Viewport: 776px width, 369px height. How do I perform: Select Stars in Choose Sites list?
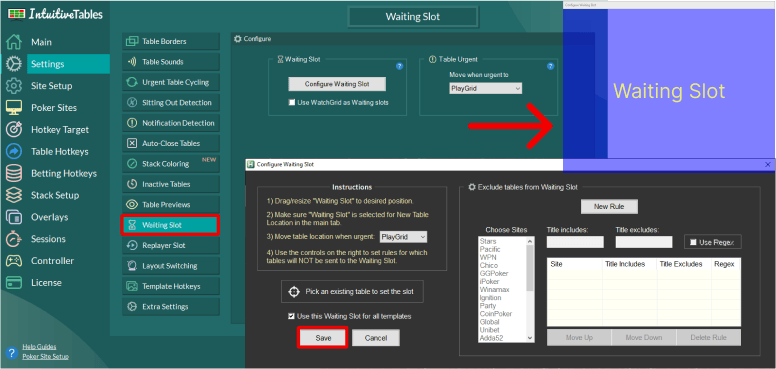(x=488, y=241)
